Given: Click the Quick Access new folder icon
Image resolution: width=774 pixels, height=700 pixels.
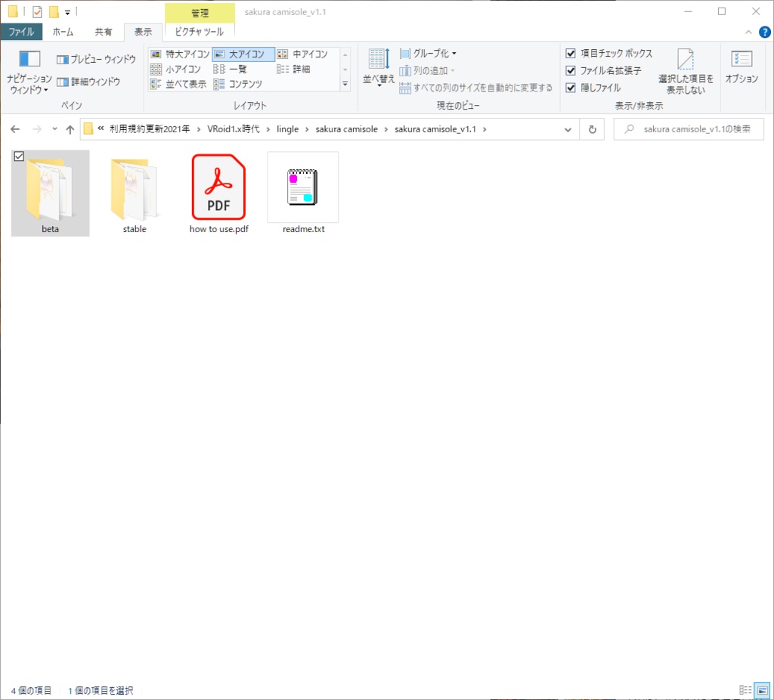Looking at the screenshot, I should click(x=54, y=12).
